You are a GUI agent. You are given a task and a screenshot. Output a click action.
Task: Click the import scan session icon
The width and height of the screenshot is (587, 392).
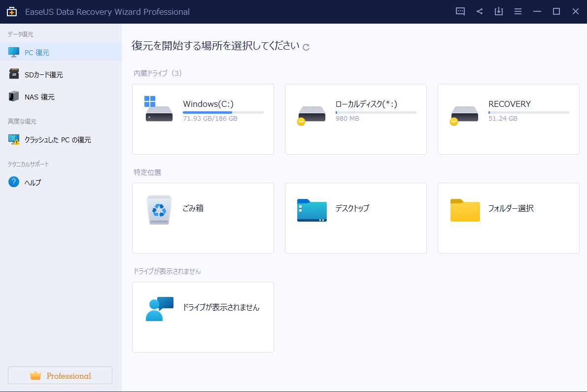pos(499,12)
